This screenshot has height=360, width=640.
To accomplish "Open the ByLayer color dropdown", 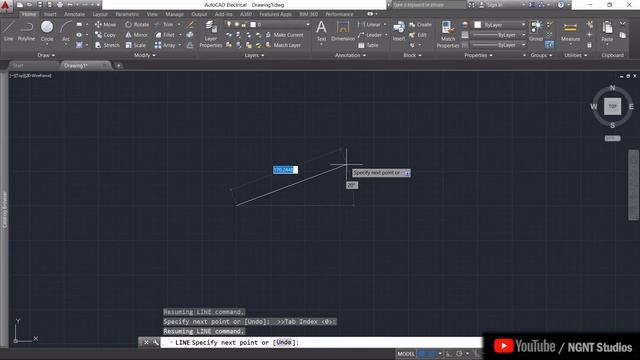I will coord(523,25).
